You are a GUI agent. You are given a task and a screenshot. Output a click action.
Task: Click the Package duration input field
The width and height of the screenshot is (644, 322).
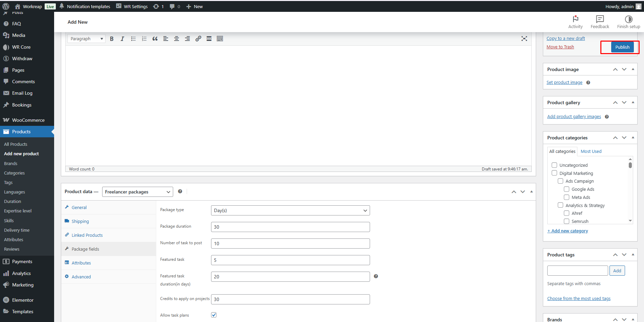(290, 227)
